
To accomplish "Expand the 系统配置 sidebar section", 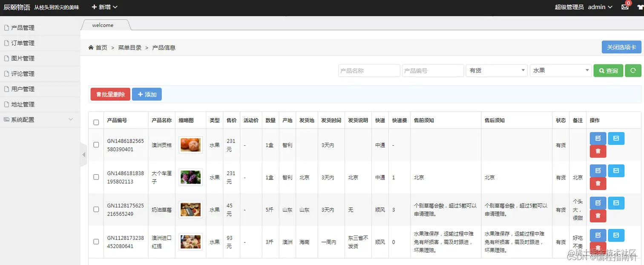I will pyautogui.click(x=40, y=120).
